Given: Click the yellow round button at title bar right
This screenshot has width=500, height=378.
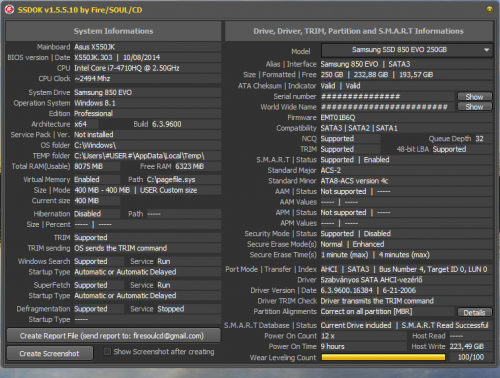Looking at the screenshot, I should point(489,9).
